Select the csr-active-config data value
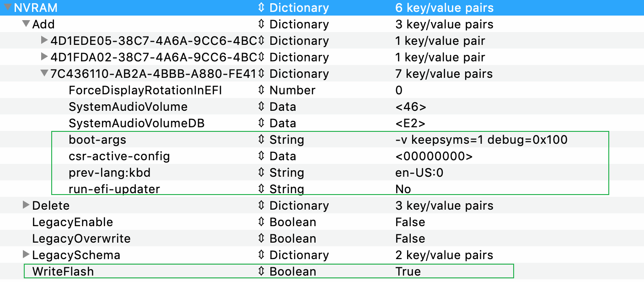Screen dimensions: 644x282 (434, 156)
